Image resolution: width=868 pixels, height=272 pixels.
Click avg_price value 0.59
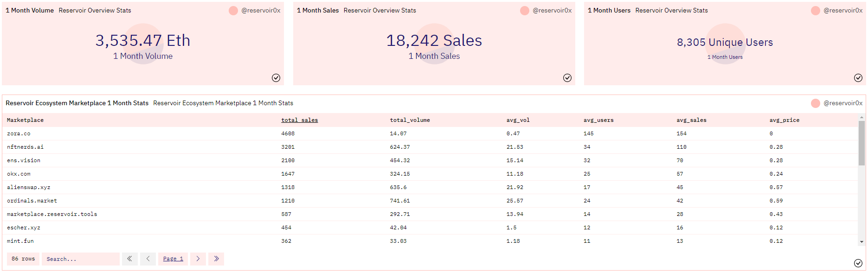click(x=776, y=201)
